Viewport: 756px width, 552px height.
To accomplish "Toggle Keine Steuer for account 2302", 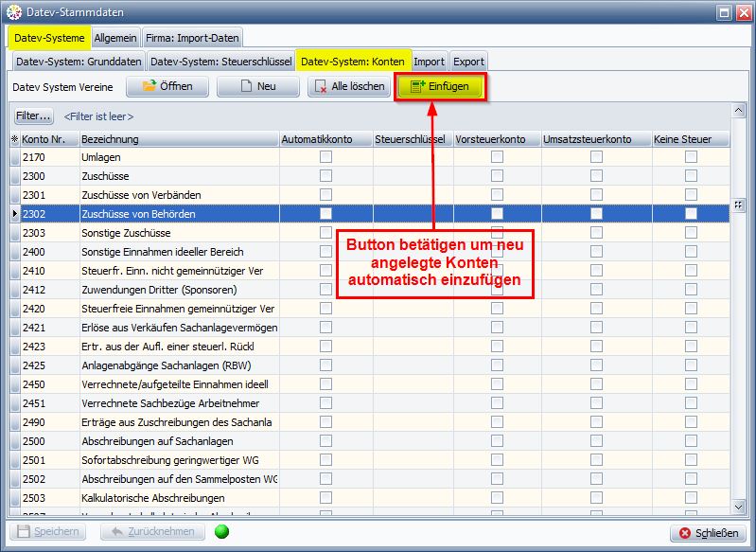I will tap(691, 214).
